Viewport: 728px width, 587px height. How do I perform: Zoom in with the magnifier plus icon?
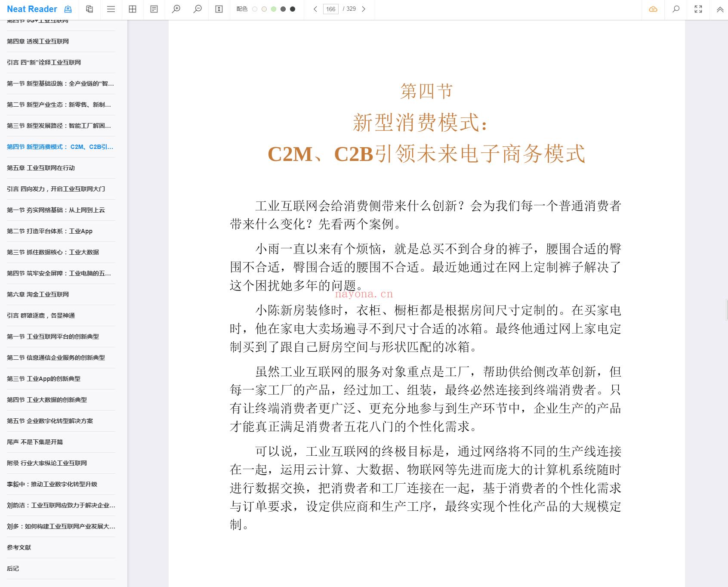tap(176, 9)
